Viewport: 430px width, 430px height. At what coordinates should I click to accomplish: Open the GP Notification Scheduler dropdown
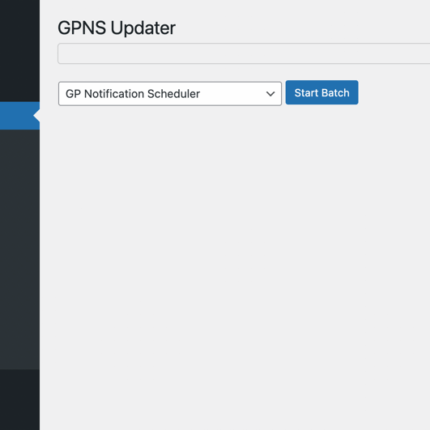click(170, 94)
